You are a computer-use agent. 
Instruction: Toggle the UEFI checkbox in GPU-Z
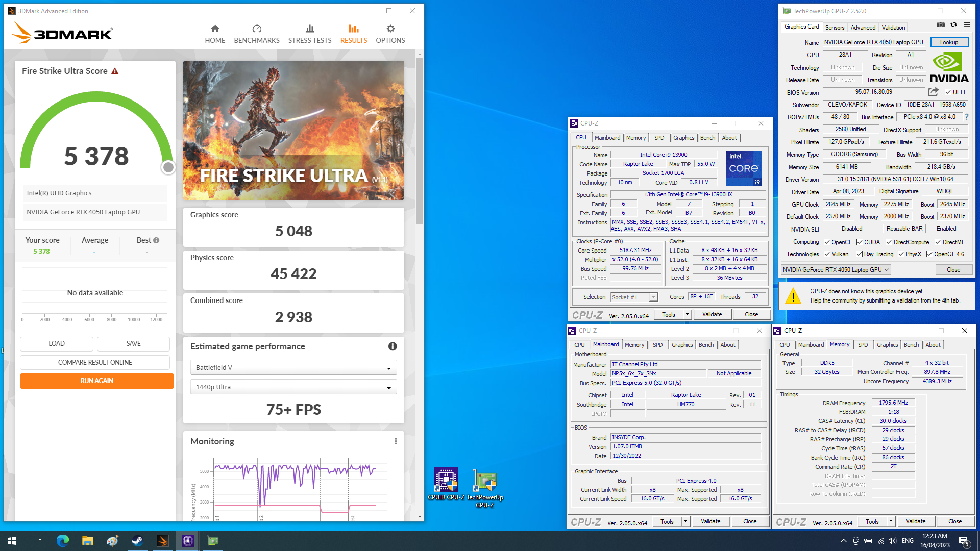(948, 92)
